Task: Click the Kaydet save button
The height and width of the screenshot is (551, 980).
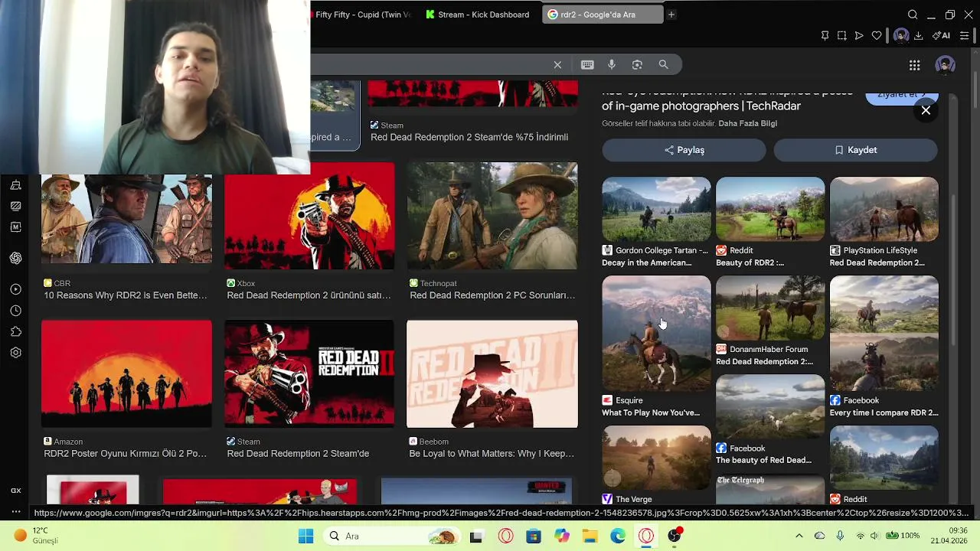Action: (x=855, y=150)
